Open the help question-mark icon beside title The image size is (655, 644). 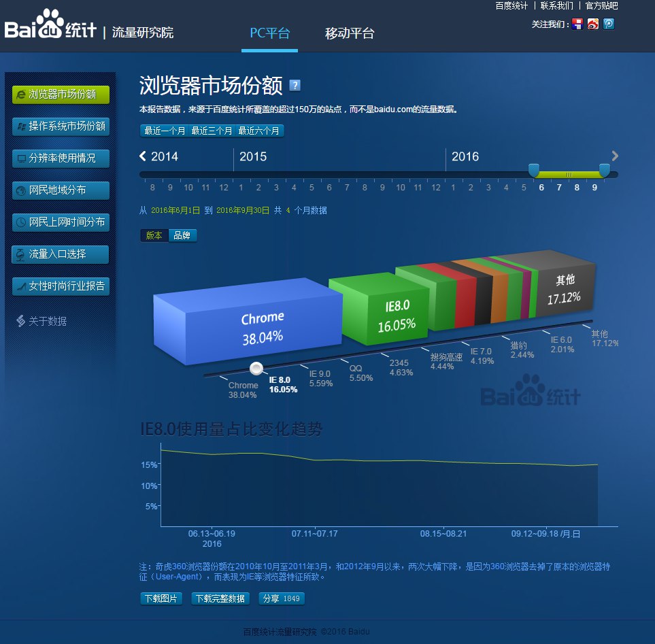(295, 85)
